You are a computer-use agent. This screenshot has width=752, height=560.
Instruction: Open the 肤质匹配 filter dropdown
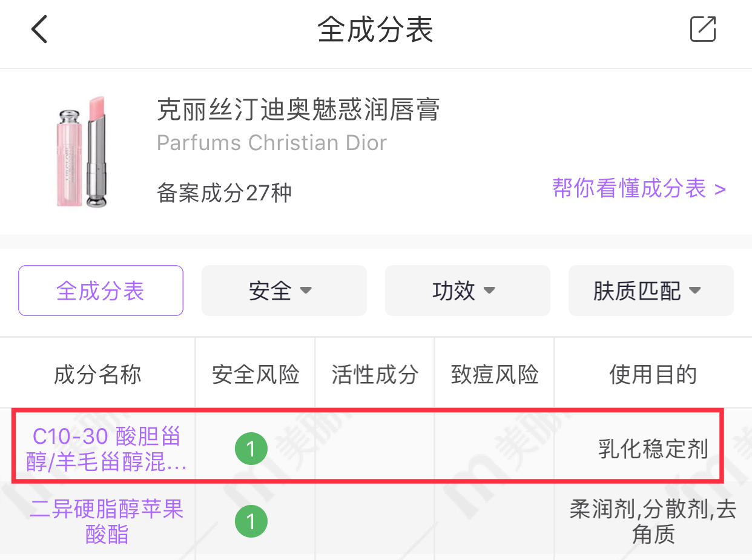click(x=650, y=291)
